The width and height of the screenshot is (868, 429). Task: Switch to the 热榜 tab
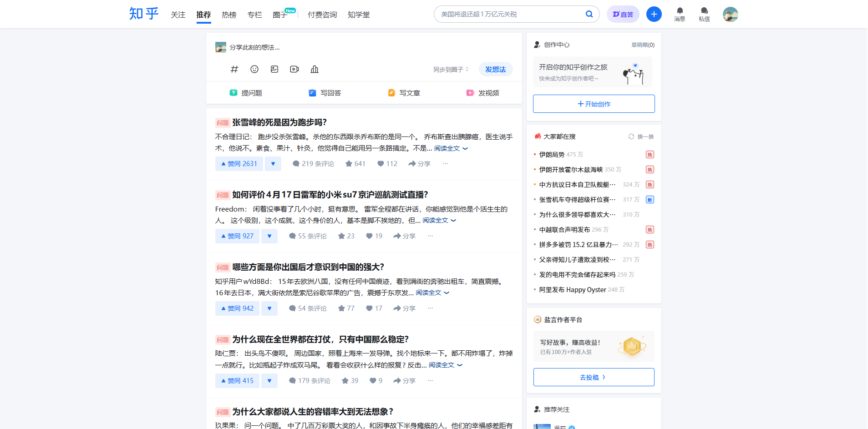(x=229, y=14)
